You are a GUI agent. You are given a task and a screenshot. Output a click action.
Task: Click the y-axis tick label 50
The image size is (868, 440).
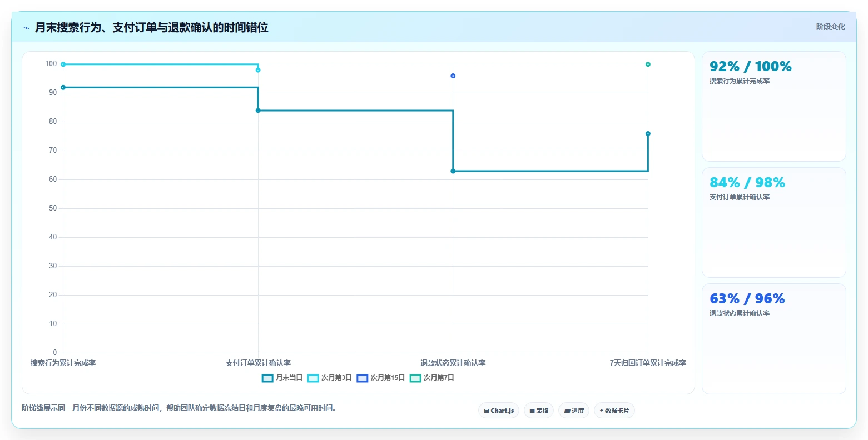point(53,208)
